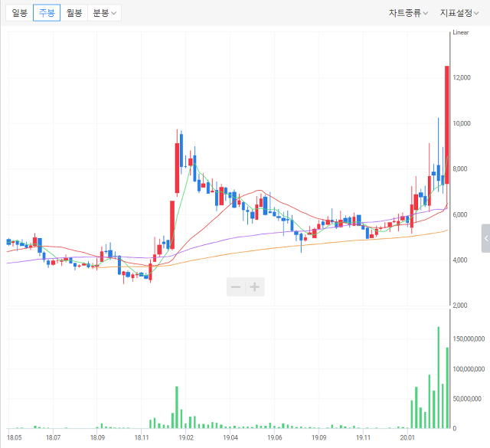Click the 10,000 price axis label
Image resolution: width=490 pixels, height=448 pixels.
pos(462,123)
